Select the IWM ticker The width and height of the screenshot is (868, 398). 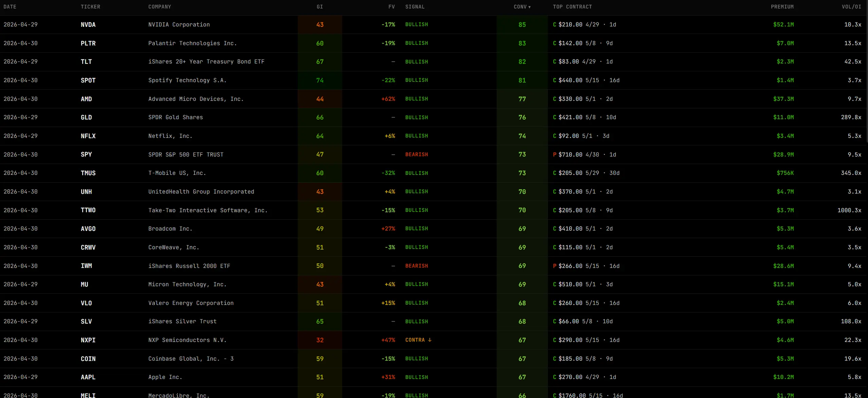coord(86,266)
